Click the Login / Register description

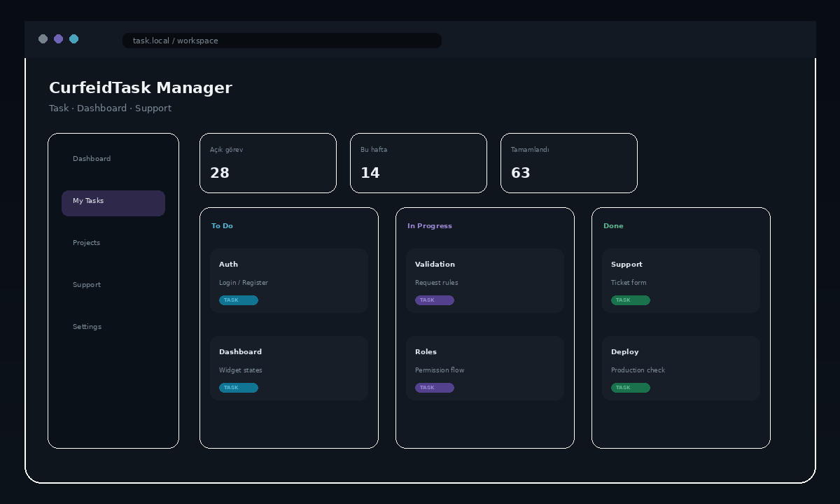(244, 283)
